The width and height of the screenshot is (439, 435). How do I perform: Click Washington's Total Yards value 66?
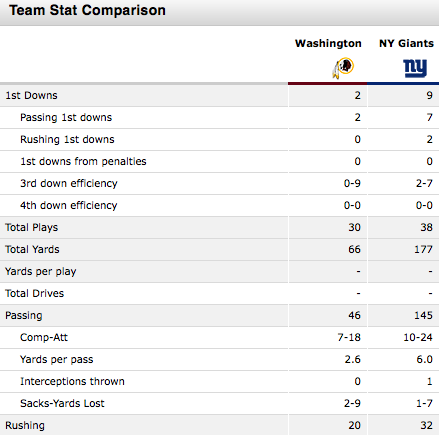(354, 249)
